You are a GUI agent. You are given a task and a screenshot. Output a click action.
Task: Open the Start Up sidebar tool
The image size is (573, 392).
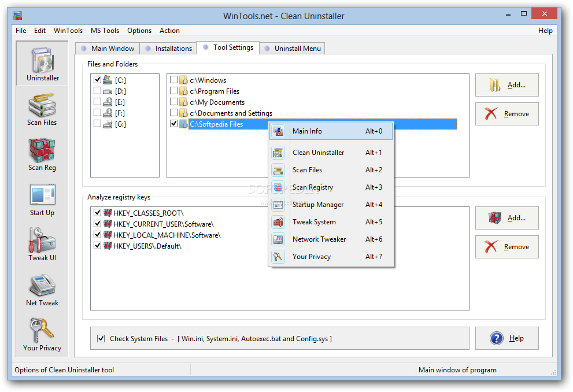(42, 200)
